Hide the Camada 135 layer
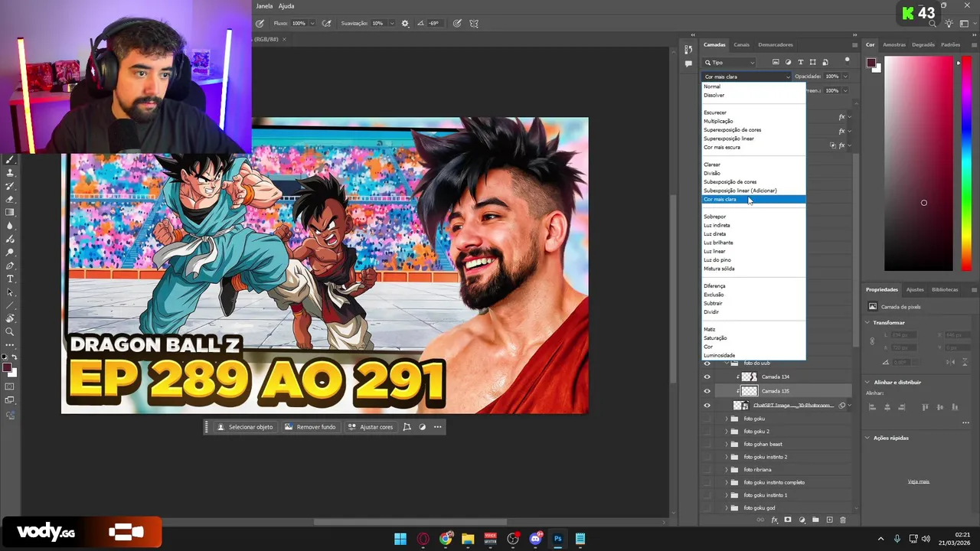This screenshot has width=980, height=551. [707, 391]
